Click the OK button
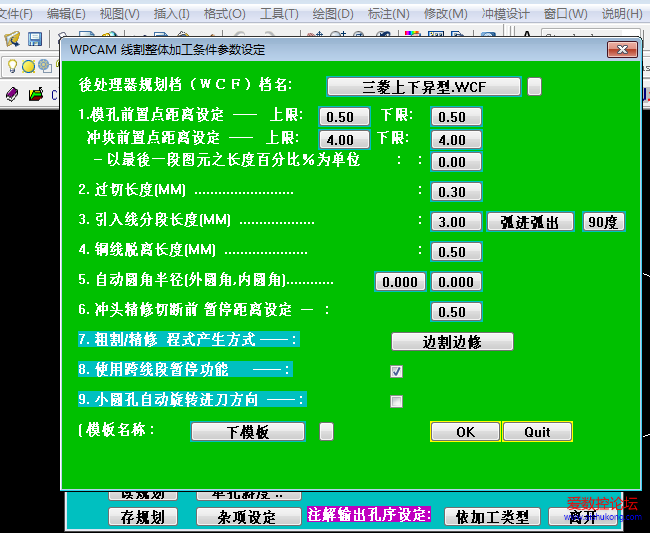This screenshot has height=533, width=650. [465, 431]
